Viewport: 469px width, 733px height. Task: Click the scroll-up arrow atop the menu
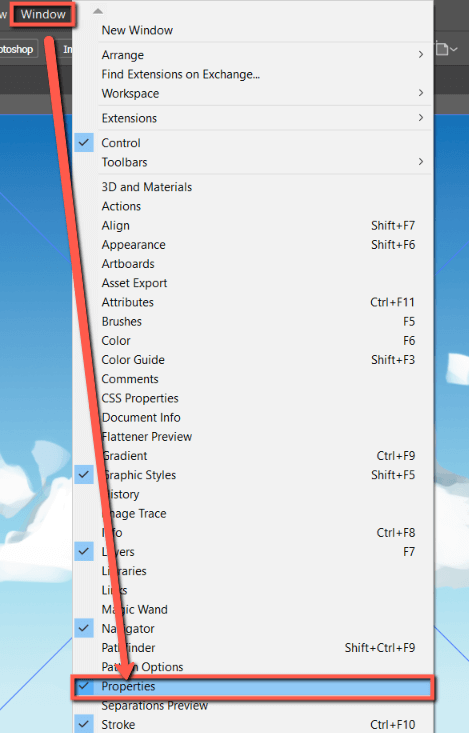97,11
